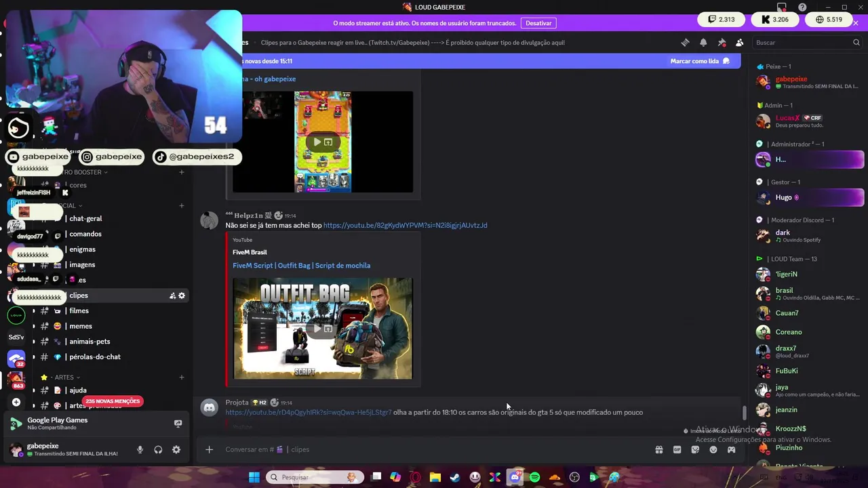Dismiss the streamer mode purple banner
The image size is (868, 488).
tap(856, 23)
